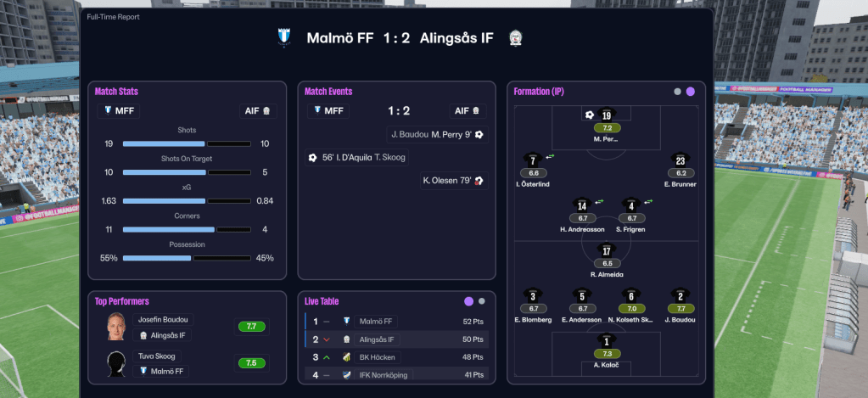Click J. Baudou's 7.7 rating on pitch
This screenshot has height=398, width=868.
[x=680, y=309]
